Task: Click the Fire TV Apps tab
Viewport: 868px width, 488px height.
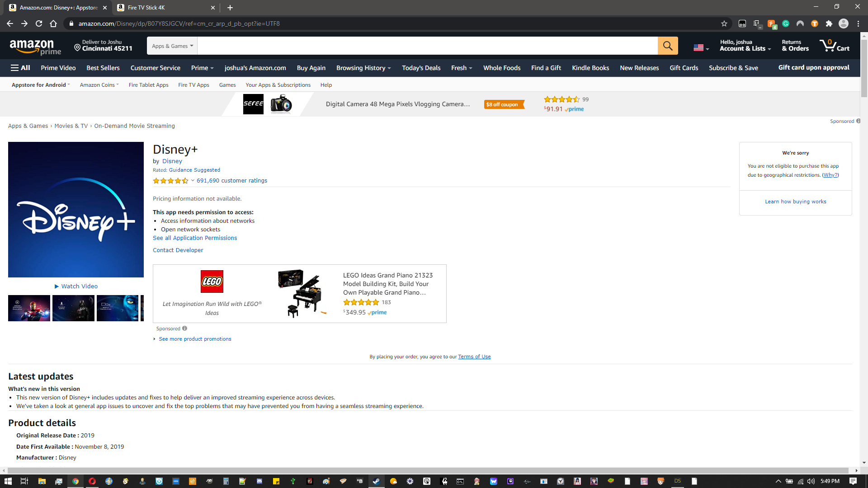Action: click(193, 84)
